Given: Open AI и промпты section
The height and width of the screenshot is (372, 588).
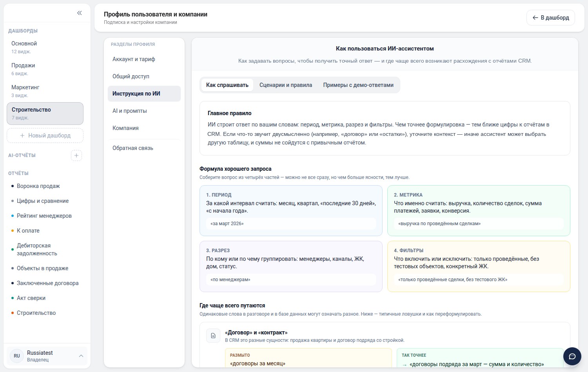Looking at the screenshot, I should click(144, 111).
